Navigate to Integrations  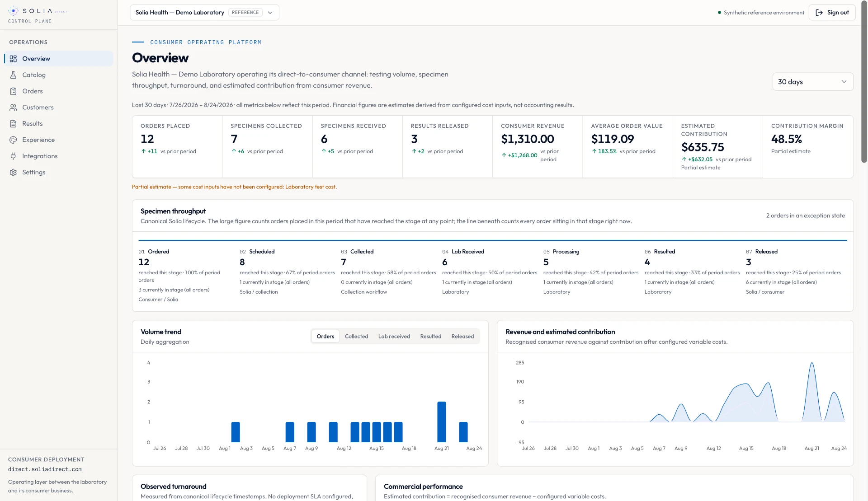pos(59,156)
